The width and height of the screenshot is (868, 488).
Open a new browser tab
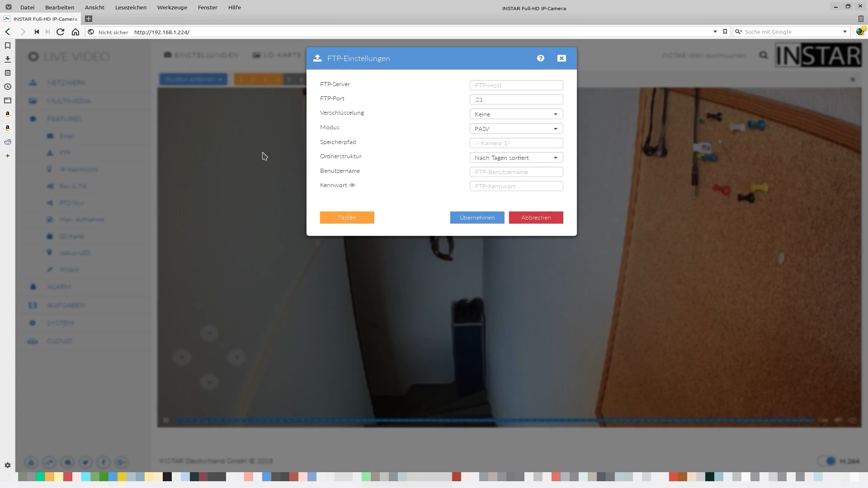coord(89,19)
